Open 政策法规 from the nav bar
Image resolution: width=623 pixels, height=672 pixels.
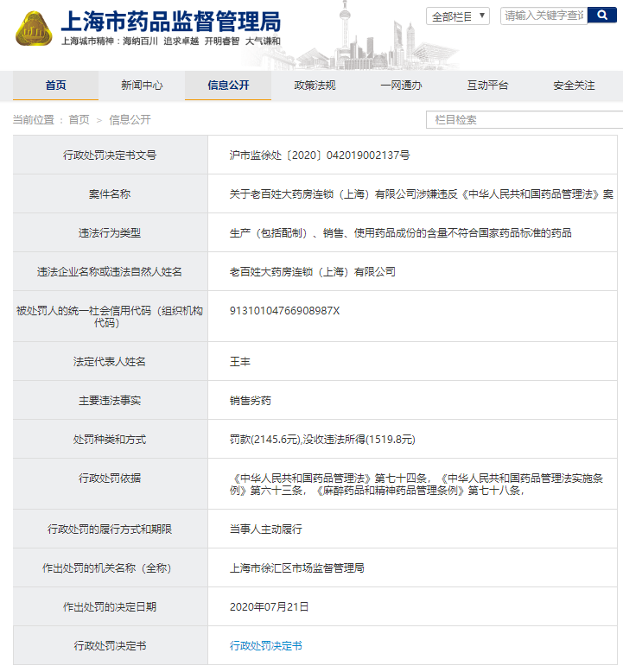point(315,86)
